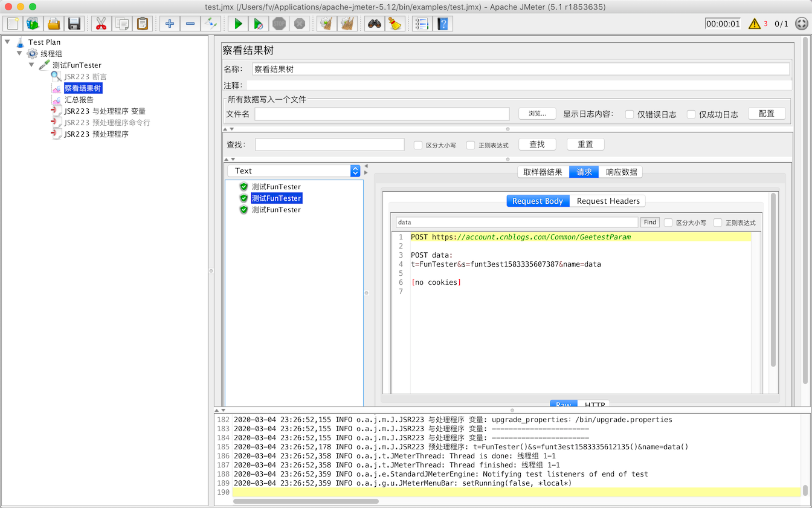The height and width of the screenshot is (508, 812).
Task: Switch to the 取样器结果 tab
Action: pyautogui.click(x=543, y=172)
